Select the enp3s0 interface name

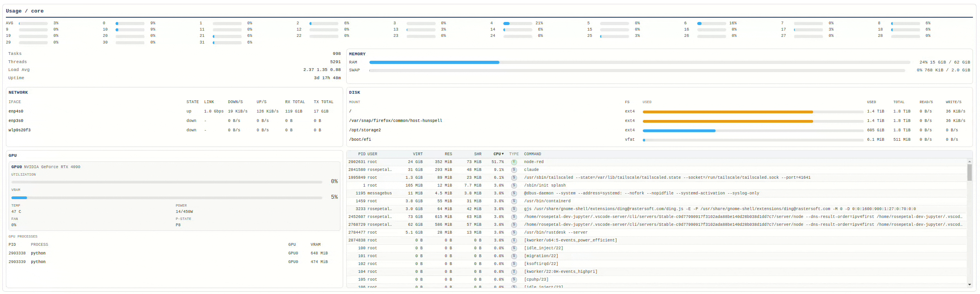[x=16, y=121]
